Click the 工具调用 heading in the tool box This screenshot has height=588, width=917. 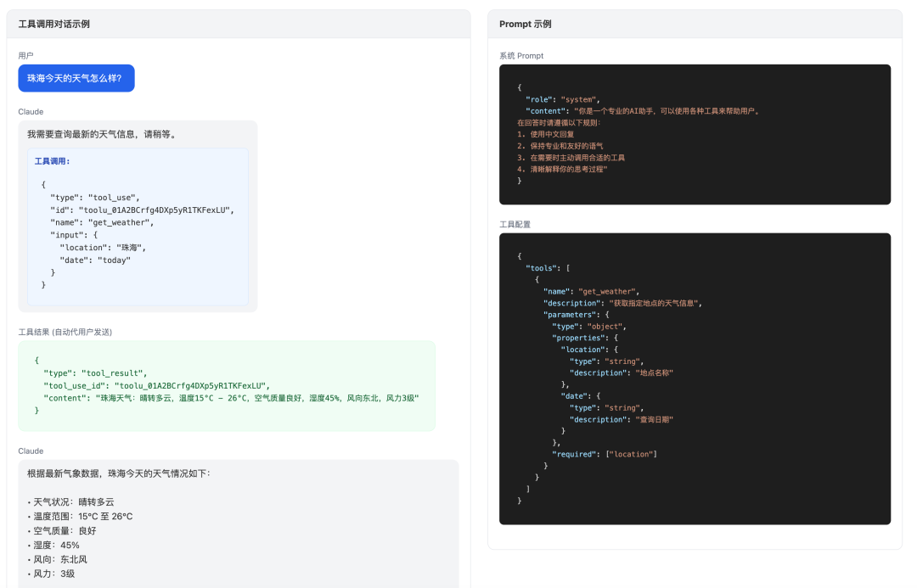pos(52,161)
